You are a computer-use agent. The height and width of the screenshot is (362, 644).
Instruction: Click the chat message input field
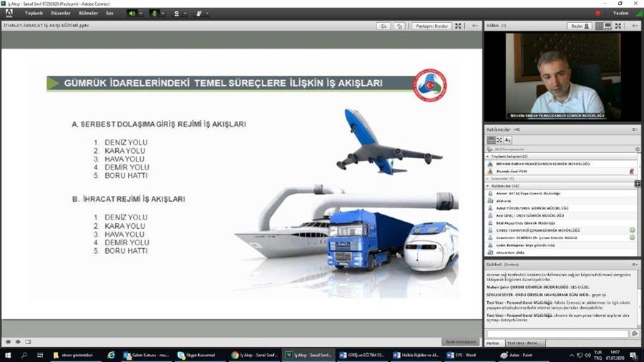(557, 333)
